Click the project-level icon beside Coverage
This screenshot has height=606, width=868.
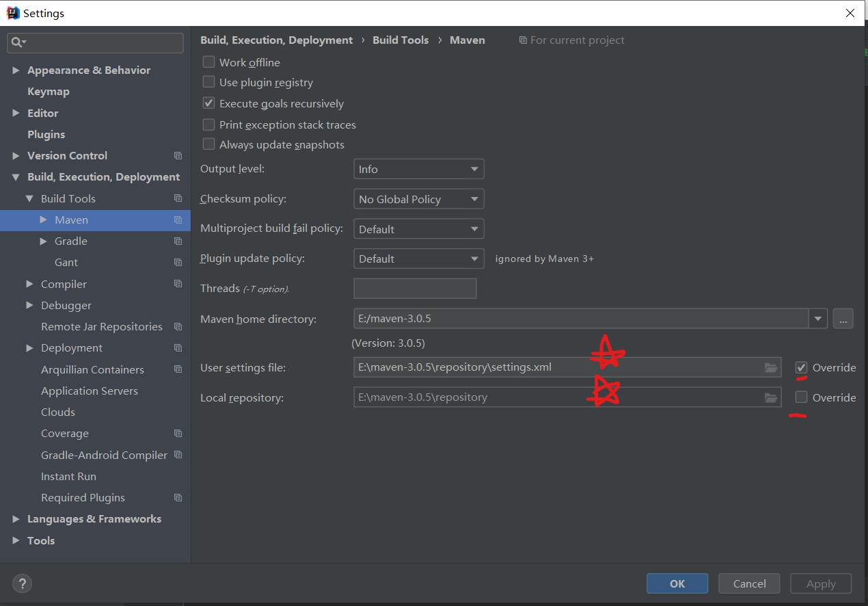point(178,434)
